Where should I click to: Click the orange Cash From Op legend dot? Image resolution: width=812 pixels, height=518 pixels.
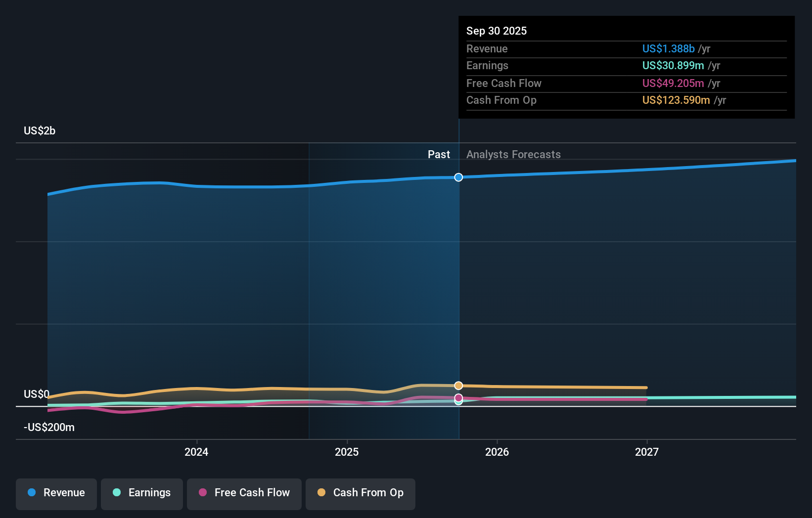pos(321,492)
